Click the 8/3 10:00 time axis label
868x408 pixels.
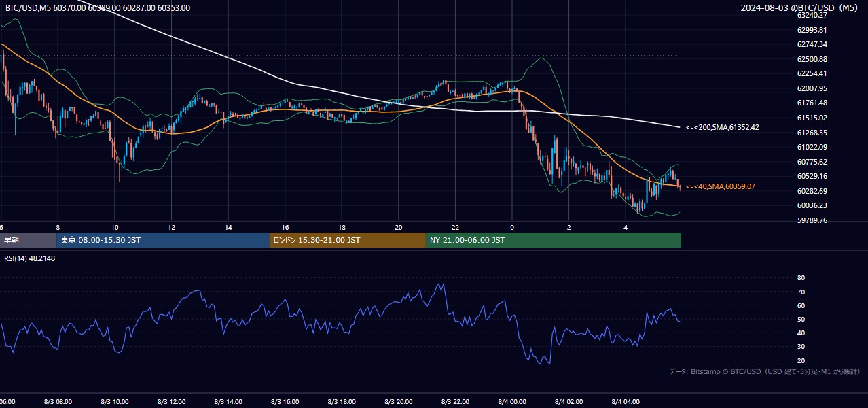(115, 402)
